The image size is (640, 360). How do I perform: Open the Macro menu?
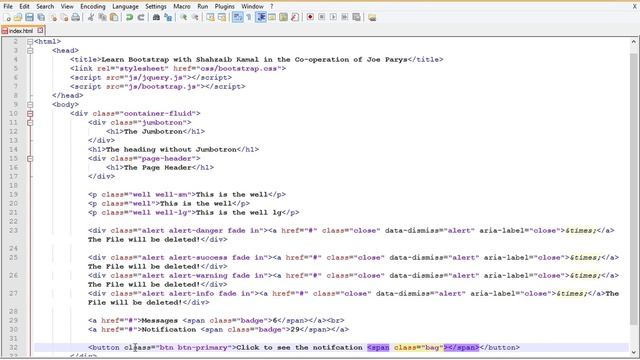point(182,7)
